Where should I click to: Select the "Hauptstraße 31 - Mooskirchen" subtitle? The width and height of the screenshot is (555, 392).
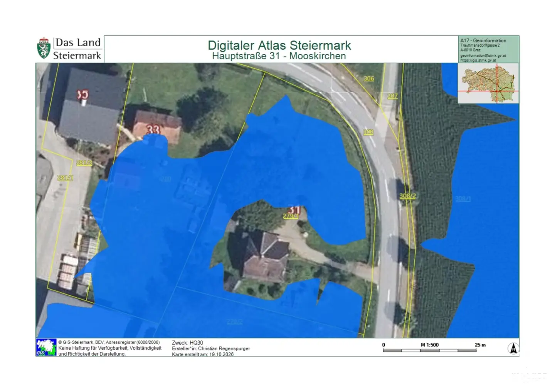tap(279, 56)
